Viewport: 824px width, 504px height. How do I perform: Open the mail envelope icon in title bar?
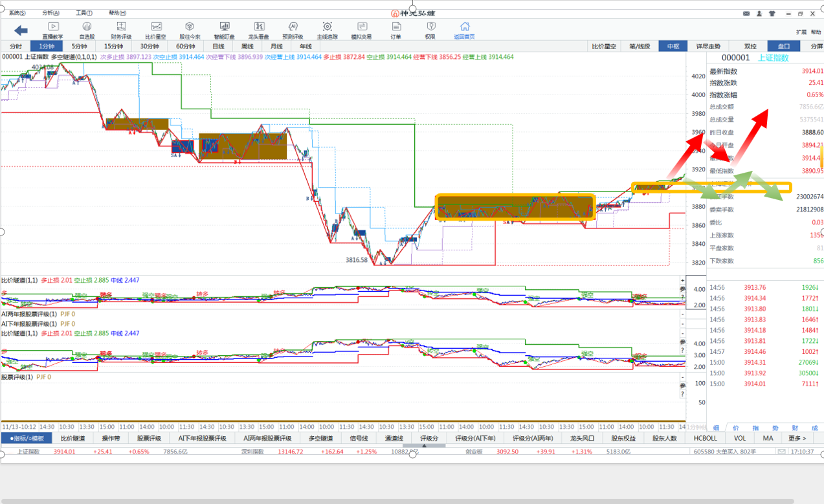tap(746, 13)
